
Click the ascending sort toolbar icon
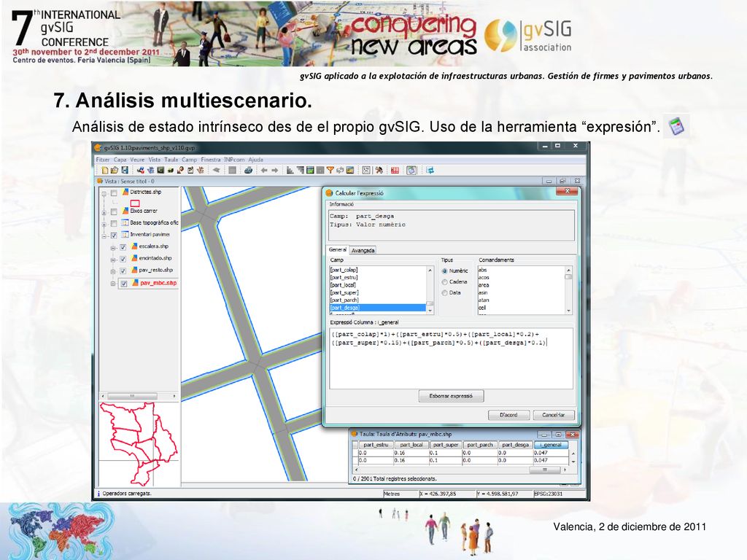(290, 170)
